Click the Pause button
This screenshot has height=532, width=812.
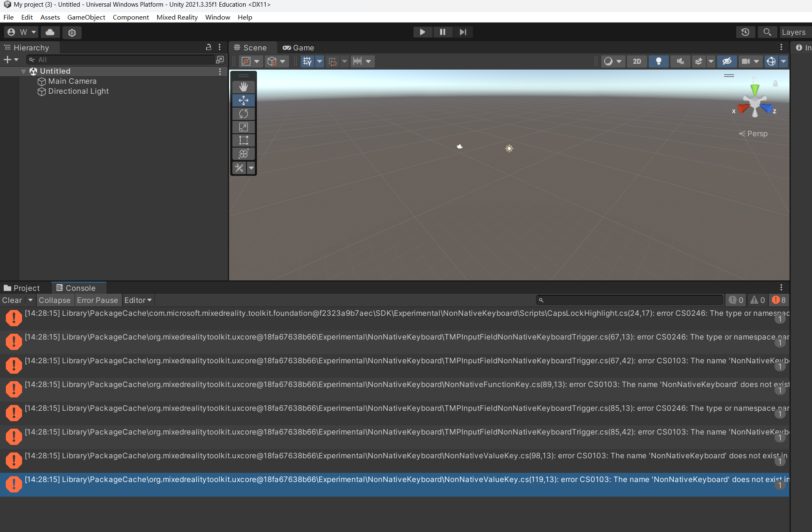[443, 32]
